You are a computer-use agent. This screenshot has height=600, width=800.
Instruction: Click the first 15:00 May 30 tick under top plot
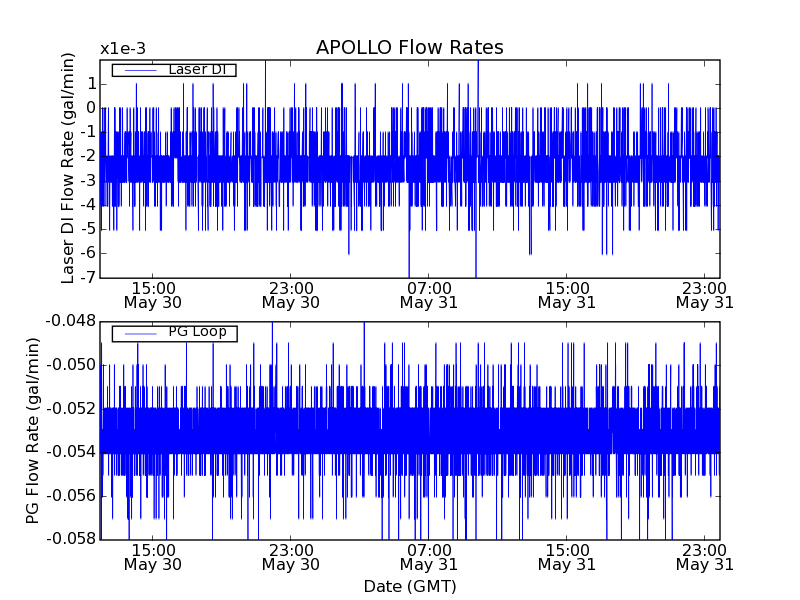coord(152,294)
